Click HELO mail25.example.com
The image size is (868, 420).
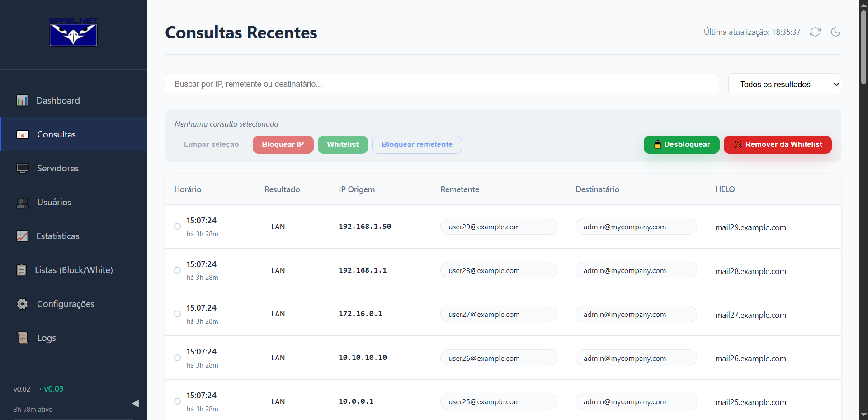pyautogui.click(x=750, y=402)
